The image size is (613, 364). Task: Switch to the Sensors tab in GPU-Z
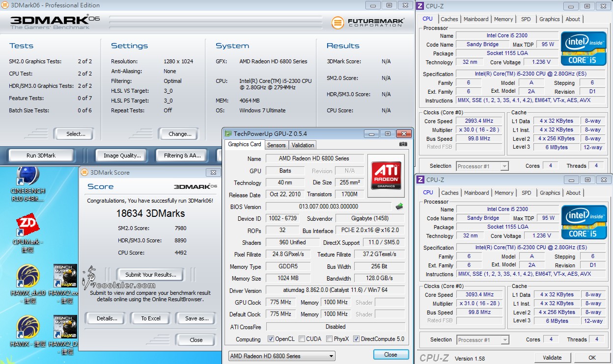[276, 145]
